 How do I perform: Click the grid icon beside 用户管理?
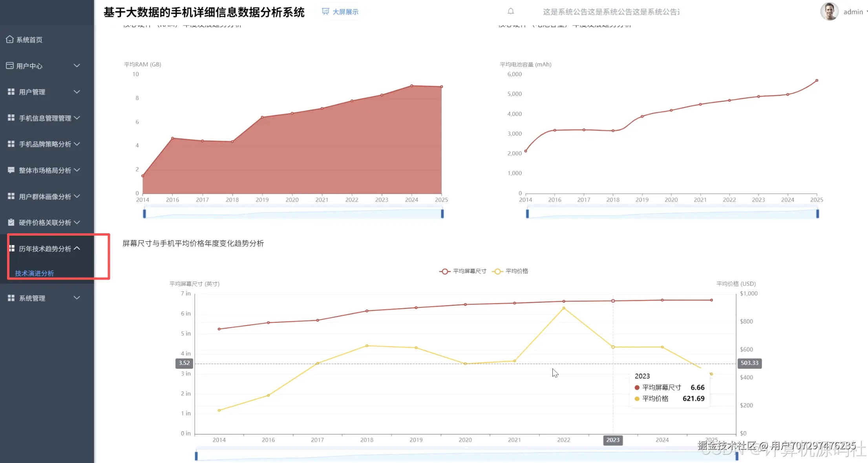11,92
